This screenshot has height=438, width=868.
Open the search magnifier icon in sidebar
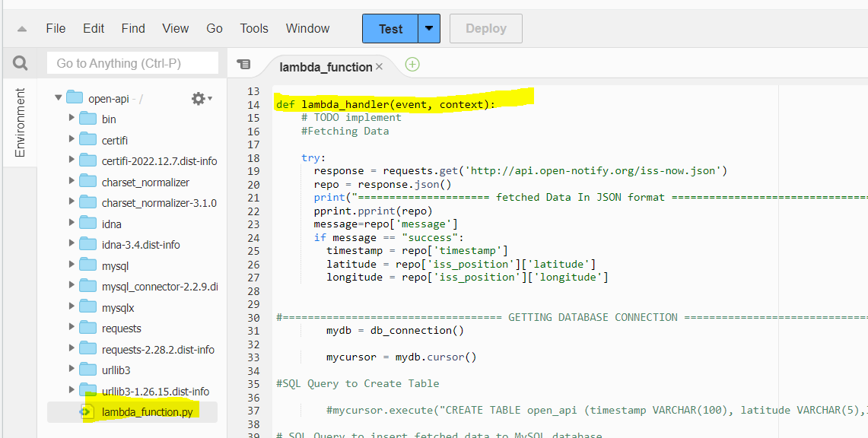tap(20, 64)
